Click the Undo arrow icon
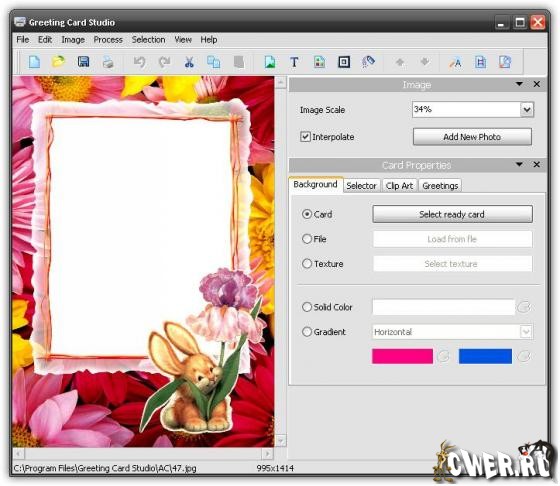This screenshot has height=486, width=560. [139, 62]
